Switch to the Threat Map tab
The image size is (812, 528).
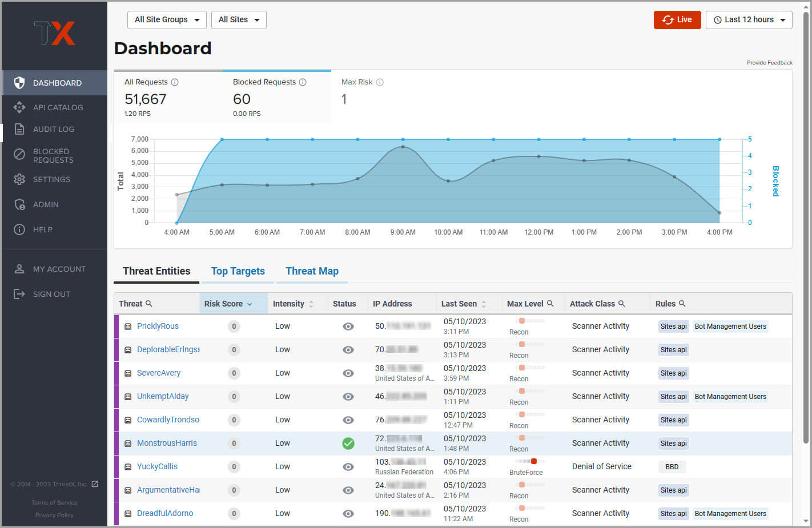pyautogui.click(x=312, y=271)
